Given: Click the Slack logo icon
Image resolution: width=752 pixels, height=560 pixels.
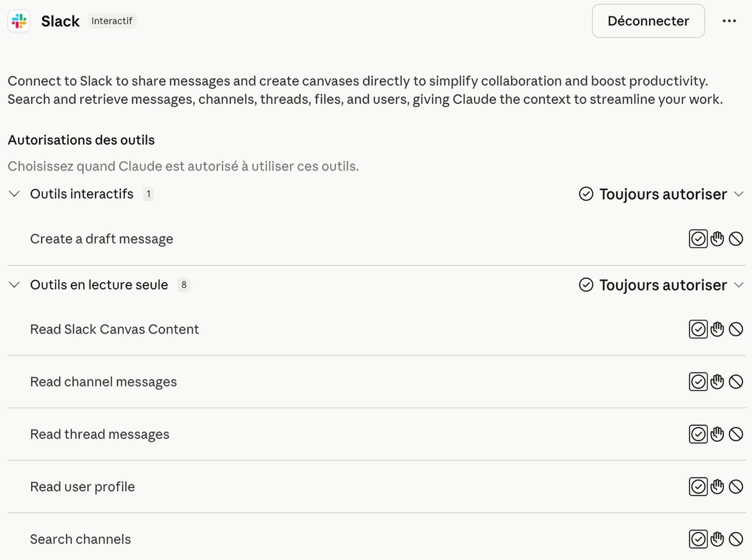Looking at the screenshot, I should click(x=19, y=21).
